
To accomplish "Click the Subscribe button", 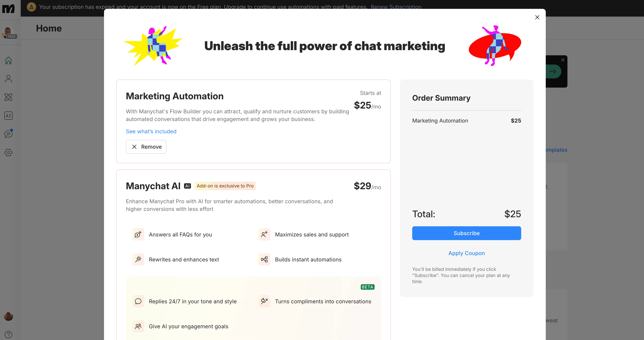I will click(466, 233).
